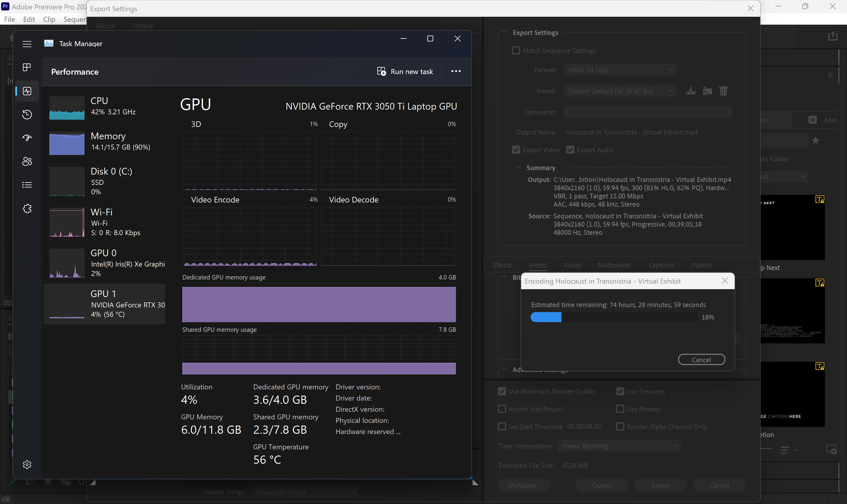Screen dimensions: 847x504
Task: Click the three-dot more options button
Action: 456,71
